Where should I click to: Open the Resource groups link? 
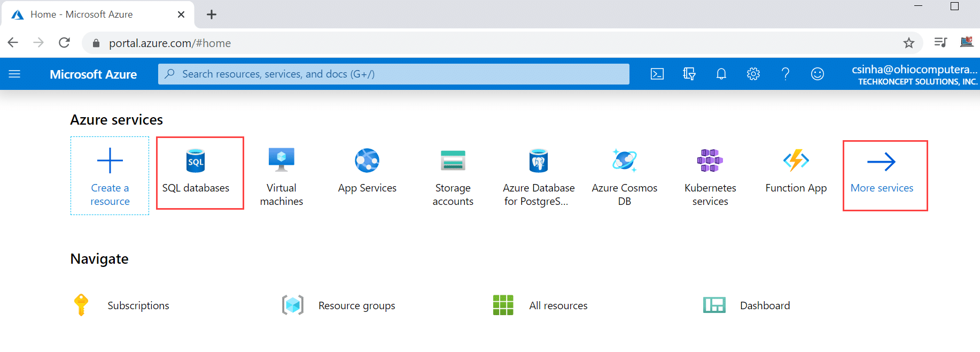357,306
